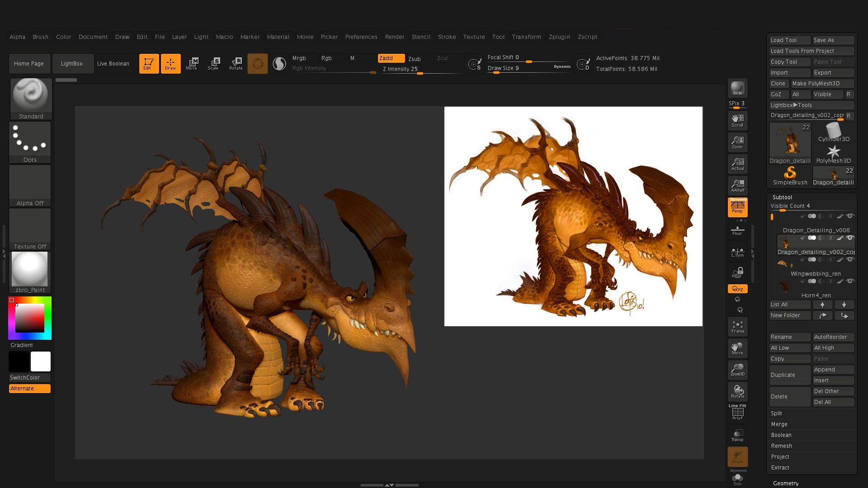This screenshot has height=488, width=868.
Task: Enable the Zsub sculpt mode
Action: point(415,59)
